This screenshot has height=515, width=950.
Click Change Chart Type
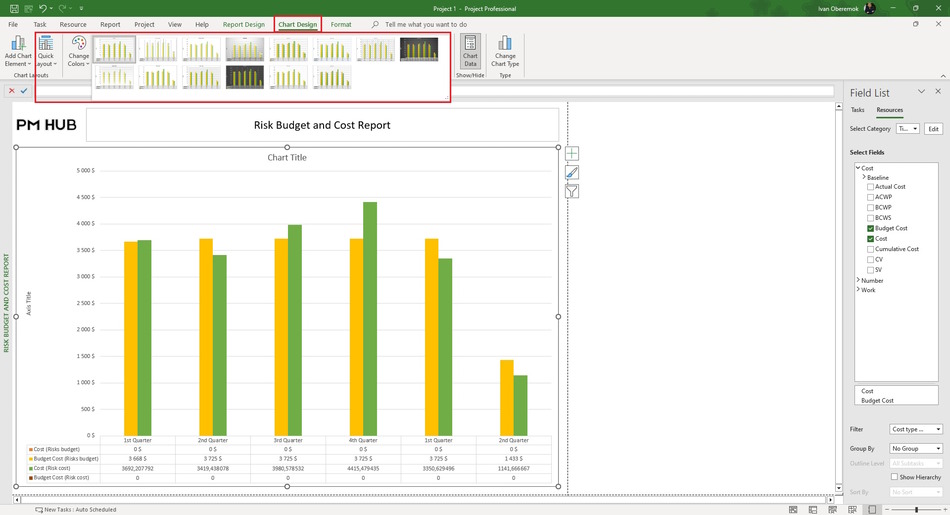click(505, 51)
